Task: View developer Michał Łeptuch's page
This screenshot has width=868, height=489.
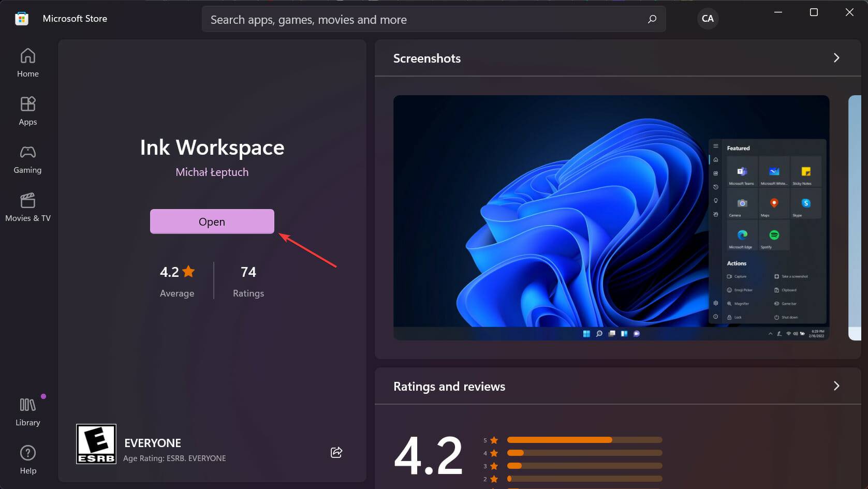Action: [212, 172]
